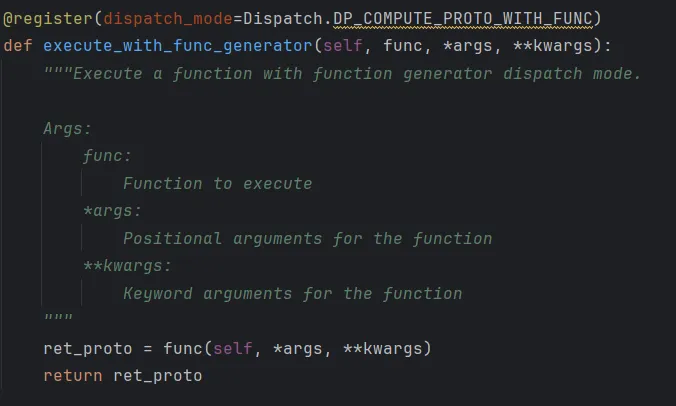
Task: Click the **kwargs parameter in the definition
Action: (553, 46)
